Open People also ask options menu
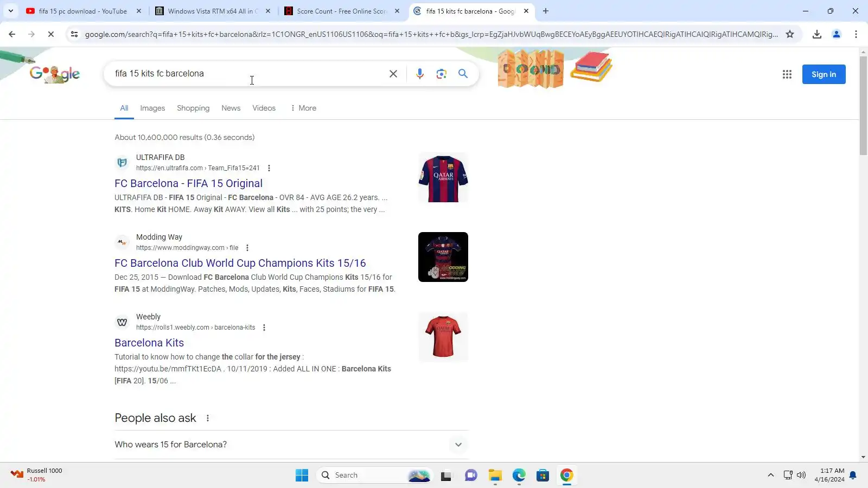The height and width of the screenshot is (488, 868). point(208,418)
